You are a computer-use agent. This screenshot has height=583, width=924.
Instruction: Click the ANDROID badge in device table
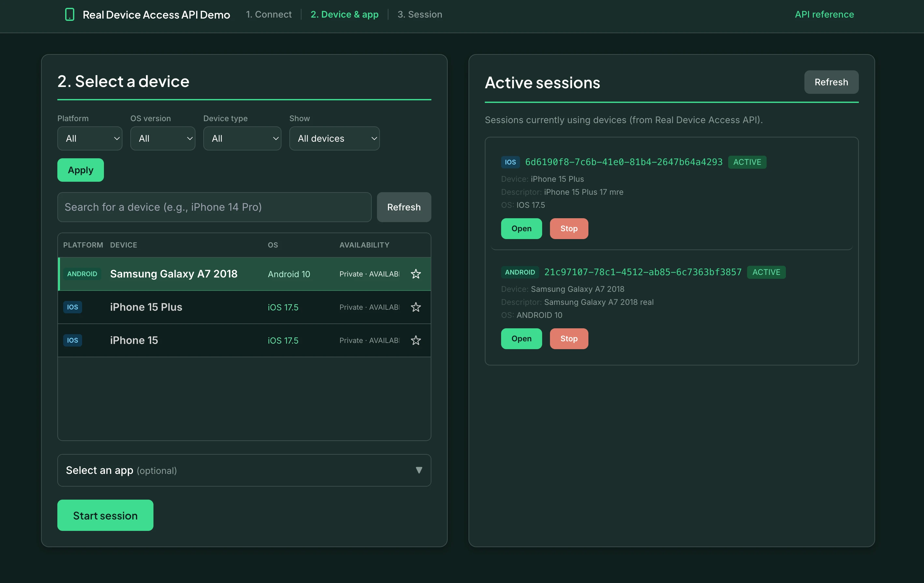click(82, 274)
